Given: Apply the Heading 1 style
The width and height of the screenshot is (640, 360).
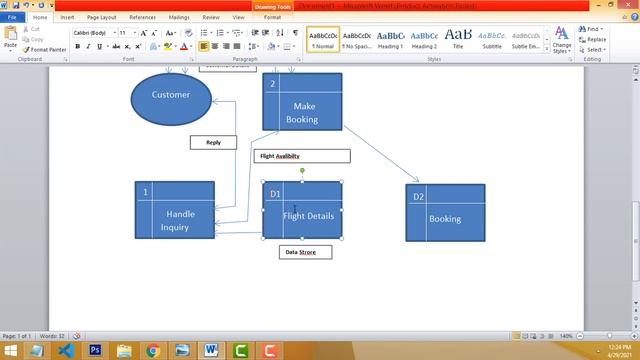Looking at the screenshot, I should coord(391,40).
